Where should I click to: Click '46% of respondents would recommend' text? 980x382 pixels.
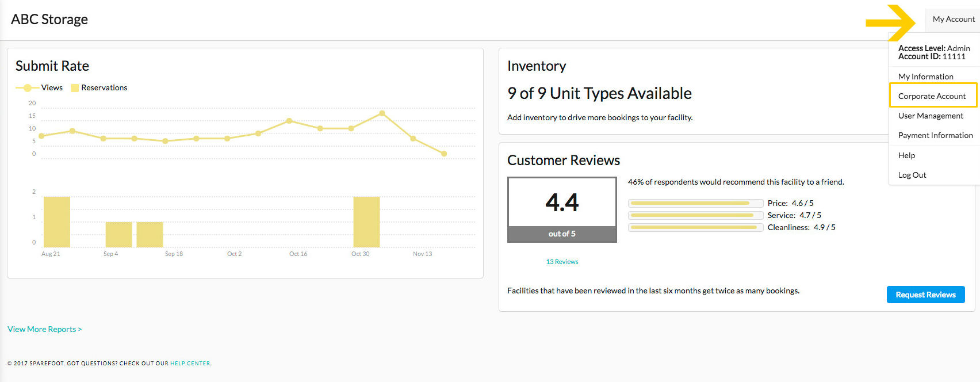(x=736, y=182)
